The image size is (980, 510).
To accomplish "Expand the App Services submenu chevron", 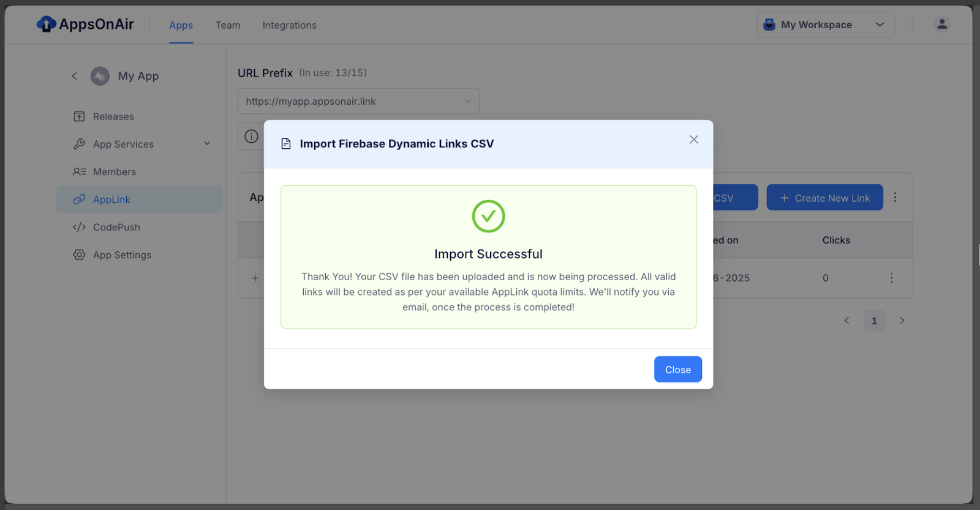I will click(x=207, y=144).
